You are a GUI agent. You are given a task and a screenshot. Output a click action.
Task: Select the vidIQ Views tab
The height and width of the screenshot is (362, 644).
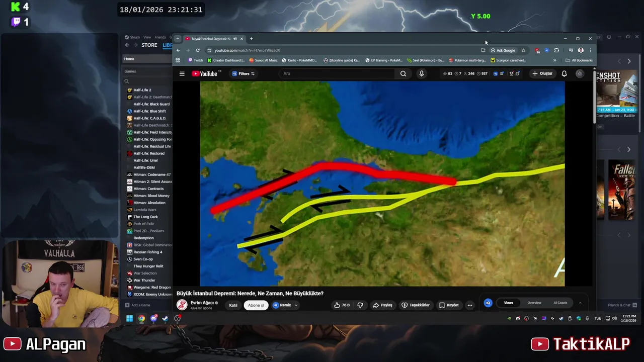pos(509,303)
